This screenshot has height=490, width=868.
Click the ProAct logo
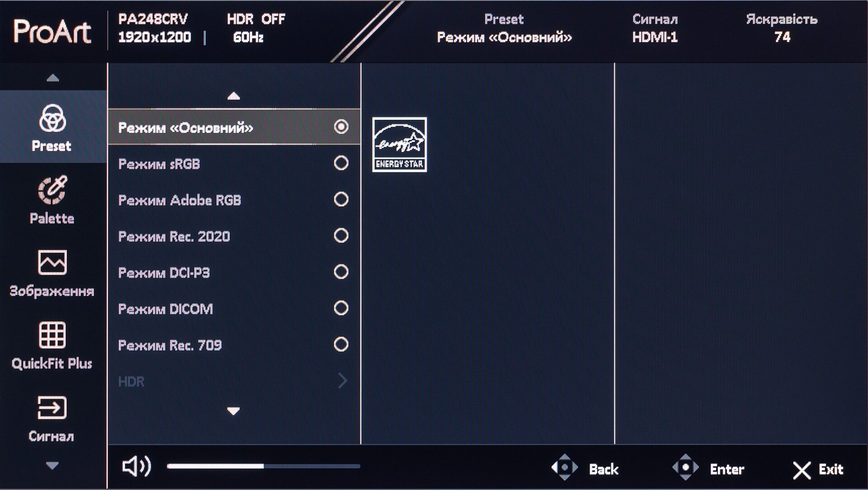(x=52, y=31)
